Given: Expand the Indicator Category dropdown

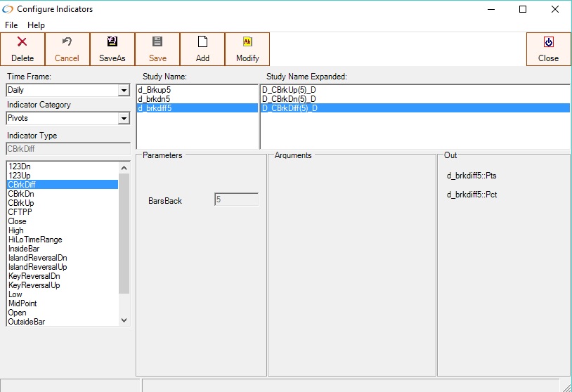Looking at the screenshot, I should coord(124,119).
